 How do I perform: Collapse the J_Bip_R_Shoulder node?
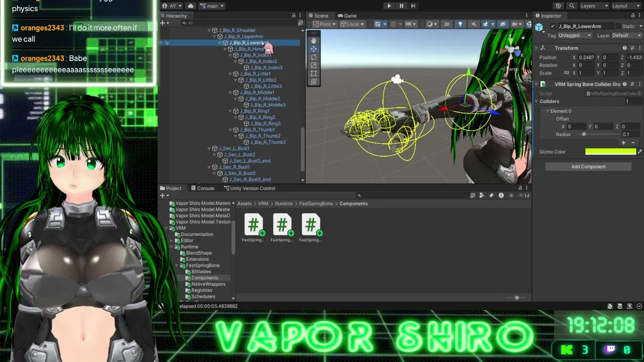pyautogui.click(x=209, y=31)
